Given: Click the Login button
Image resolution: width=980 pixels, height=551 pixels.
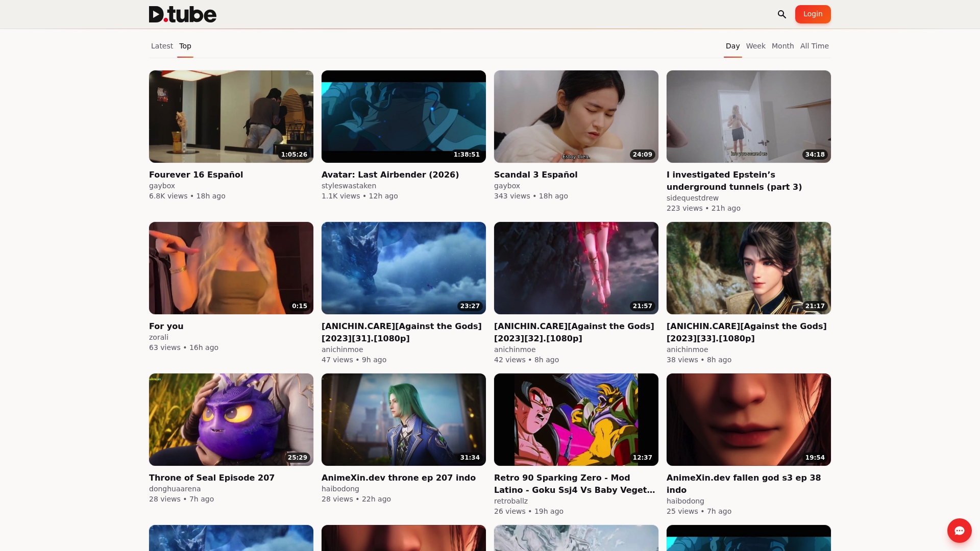Looking at the screenshot, I should pyautogui.click(x=813, y=14).
